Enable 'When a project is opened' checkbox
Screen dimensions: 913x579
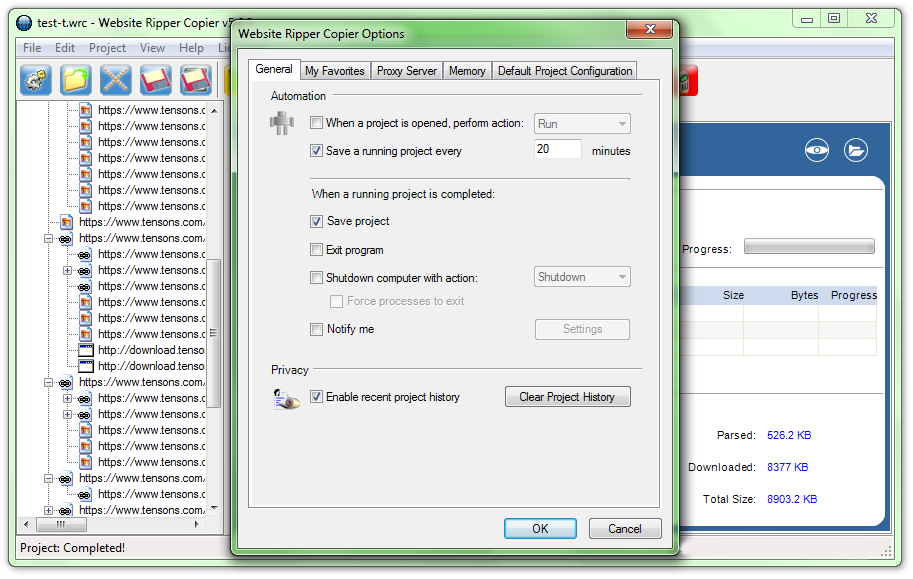316,123
